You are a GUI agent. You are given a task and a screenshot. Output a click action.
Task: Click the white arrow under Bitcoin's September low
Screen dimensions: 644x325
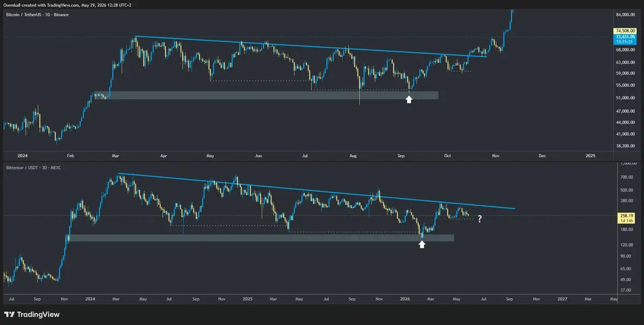(409, 99)
